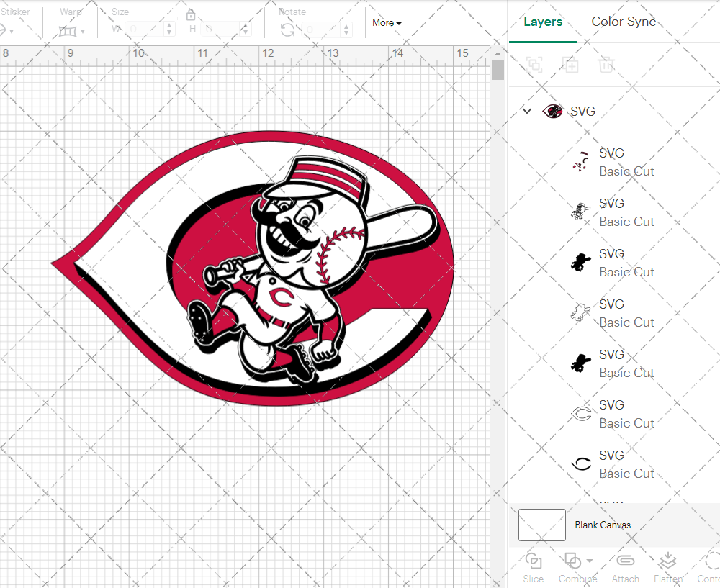The height and width of the screenshot is (588, 720).
Task: Open the Sticker dropdown arrow
Action: 11,31
